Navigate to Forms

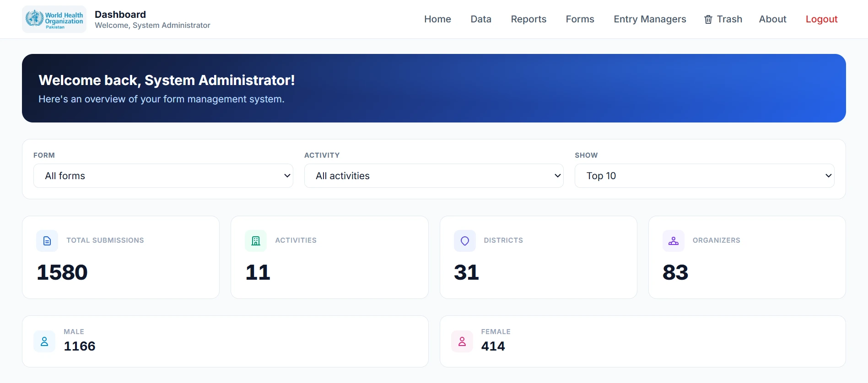[x=580, y=19]
